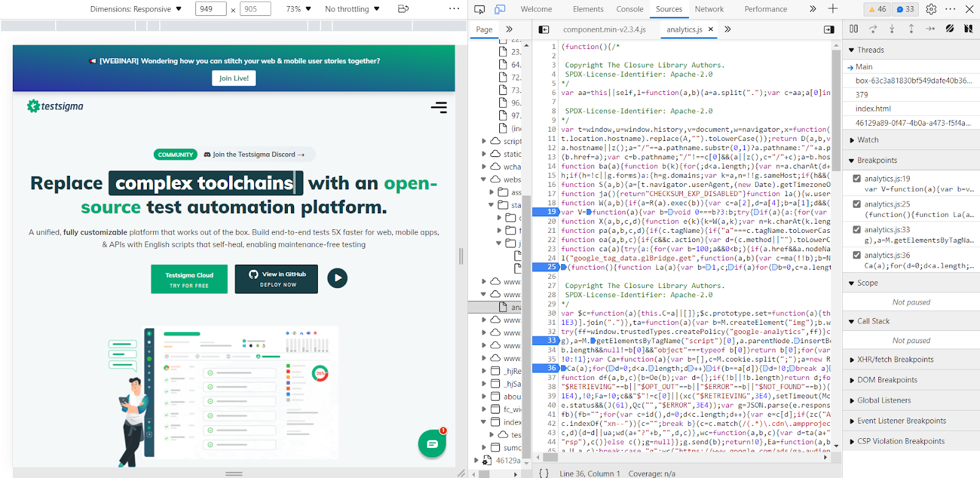The height and width of the screenshot is (478, 980).
Task: Click the Testsigma Cloud try for free button
Action: [189, 279]
